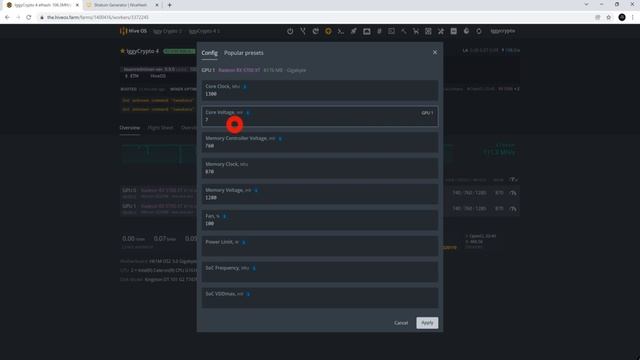Click the GPU 1 badge in Core Voltage

click(427, 113)
